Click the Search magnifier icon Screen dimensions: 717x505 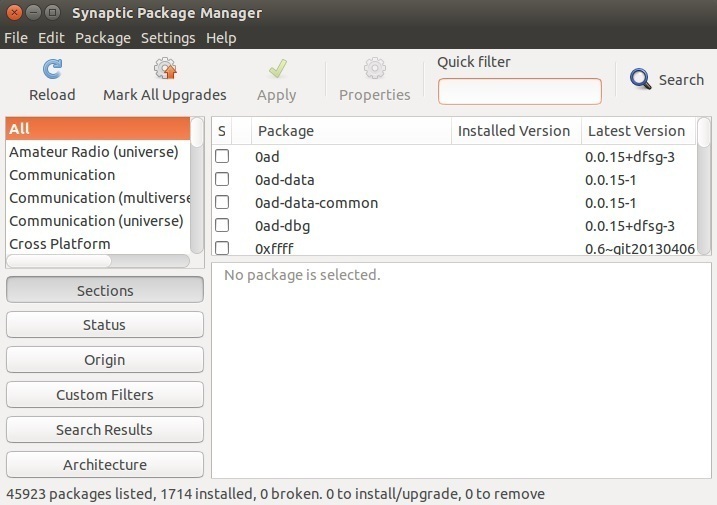click(x=641, y=79)
